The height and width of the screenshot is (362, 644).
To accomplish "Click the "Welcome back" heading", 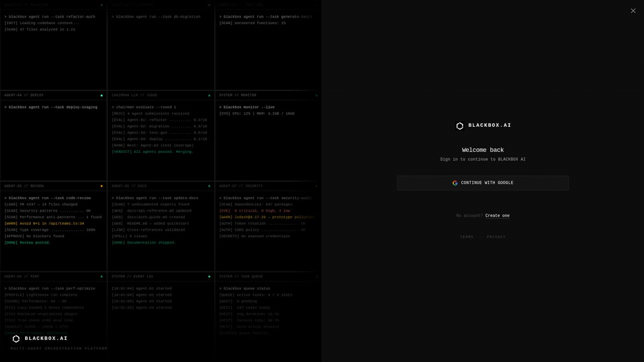I will (483, 150).
